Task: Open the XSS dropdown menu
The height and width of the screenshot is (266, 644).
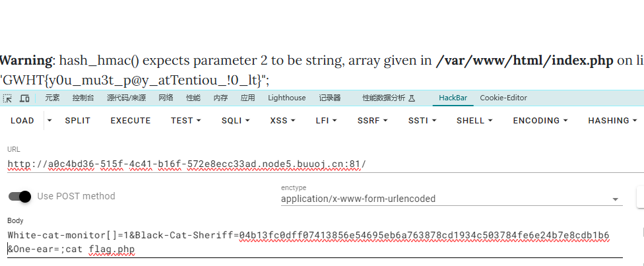Action: click(x=282, y=121)
